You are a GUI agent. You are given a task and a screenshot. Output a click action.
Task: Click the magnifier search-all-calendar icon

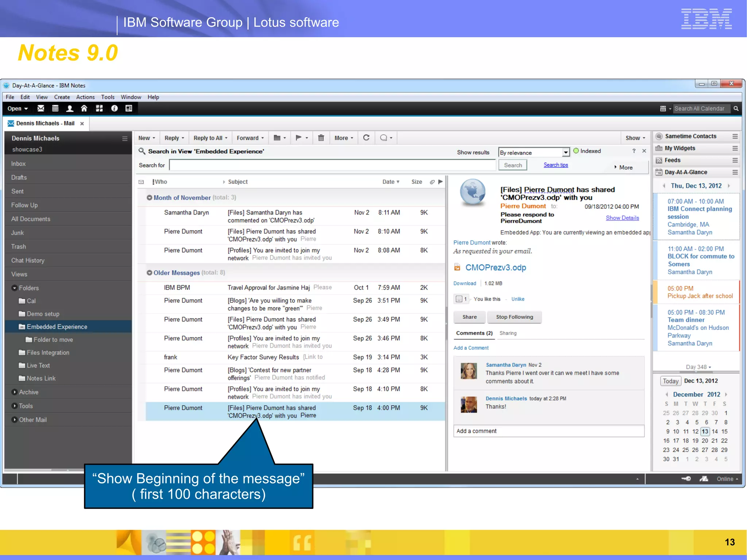(x=736, y=109)
